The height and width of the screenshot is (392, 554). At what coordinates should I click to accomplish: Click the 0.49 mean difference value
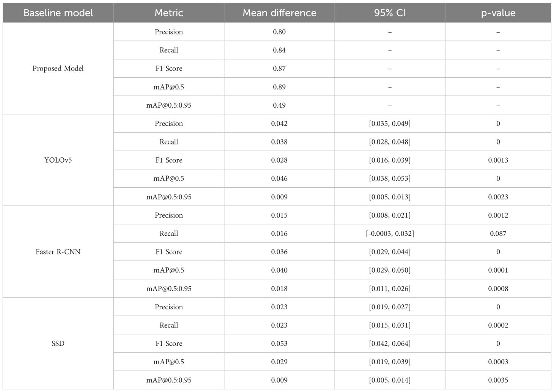coord(279,105)
